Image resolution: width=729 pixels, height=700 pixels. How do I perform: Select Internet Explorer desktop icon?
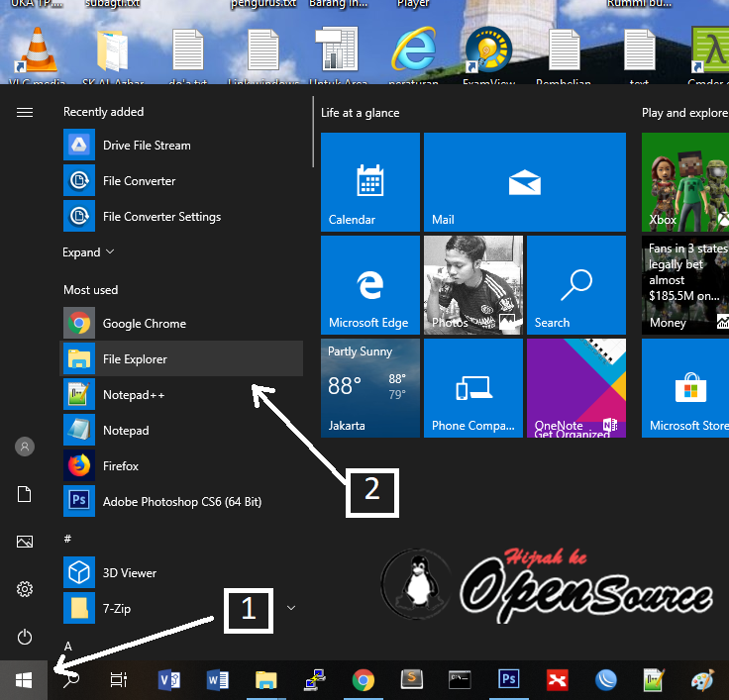(x=413, y=55)
